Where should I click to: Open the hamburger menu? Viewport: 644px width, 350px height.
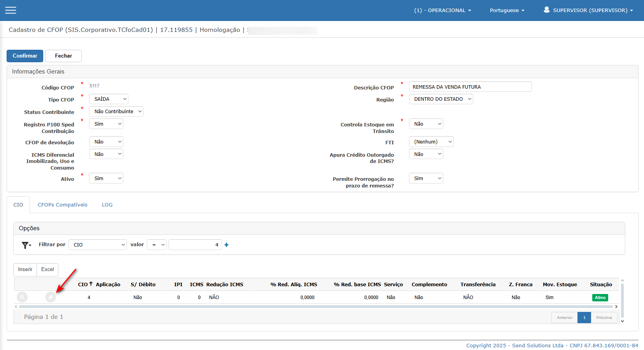11,10
